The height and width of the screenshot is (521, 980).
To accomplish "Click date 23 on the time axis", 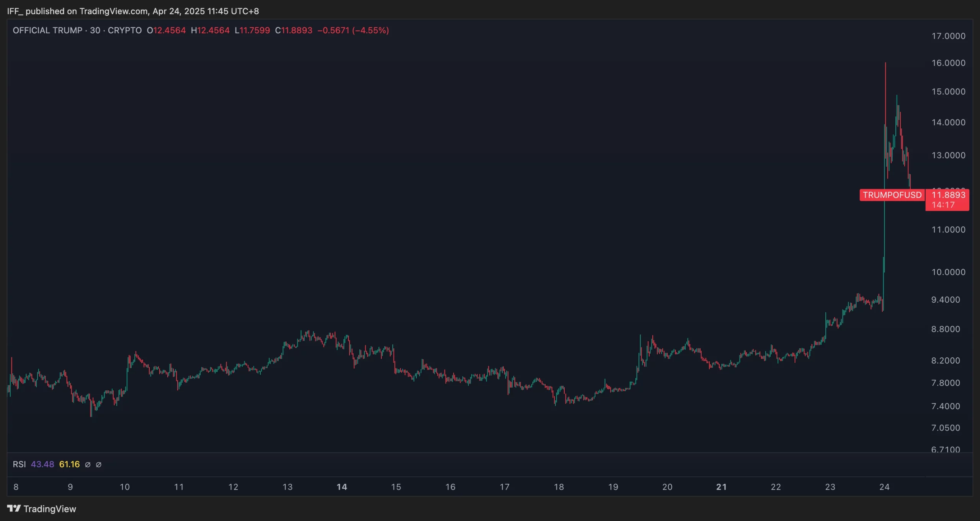I will (x=830, y=487).
